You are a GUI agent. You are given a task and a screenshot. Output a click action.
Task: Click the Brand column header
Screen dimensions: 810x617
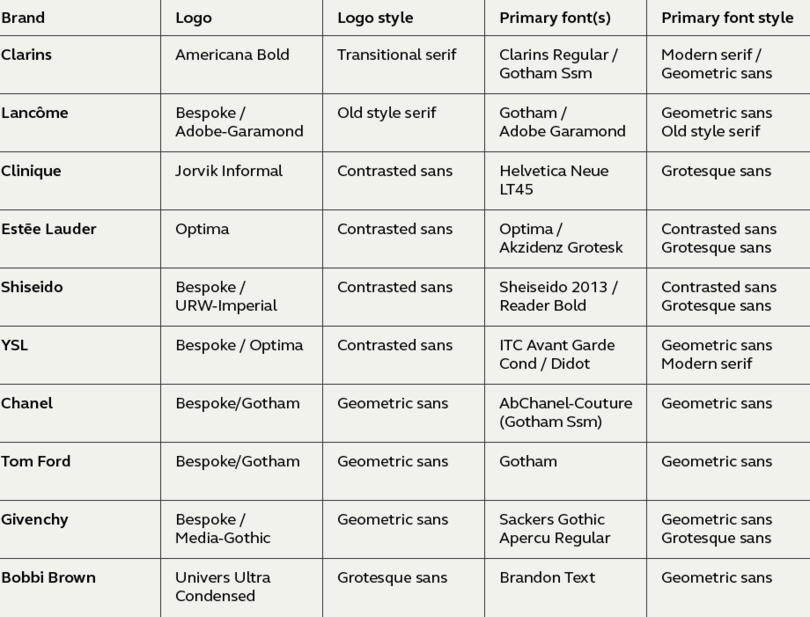tap(80, 18)
